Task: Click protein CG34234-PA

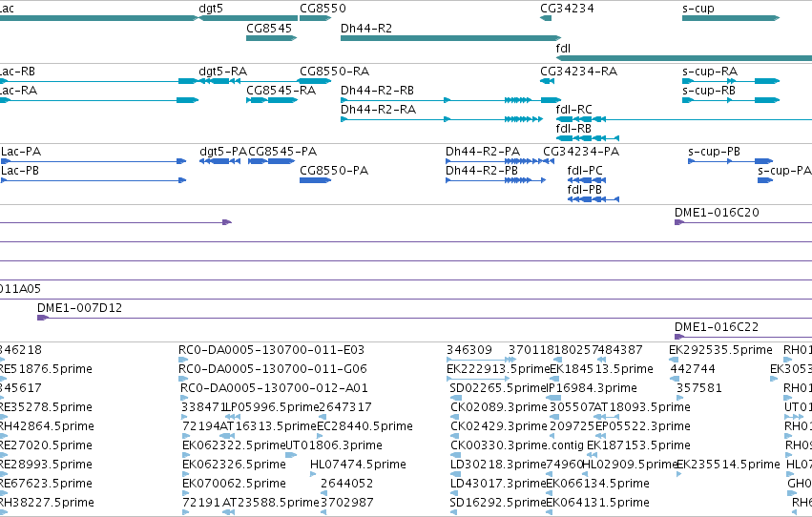Action: pyautogui.click(x=581, y=152)
